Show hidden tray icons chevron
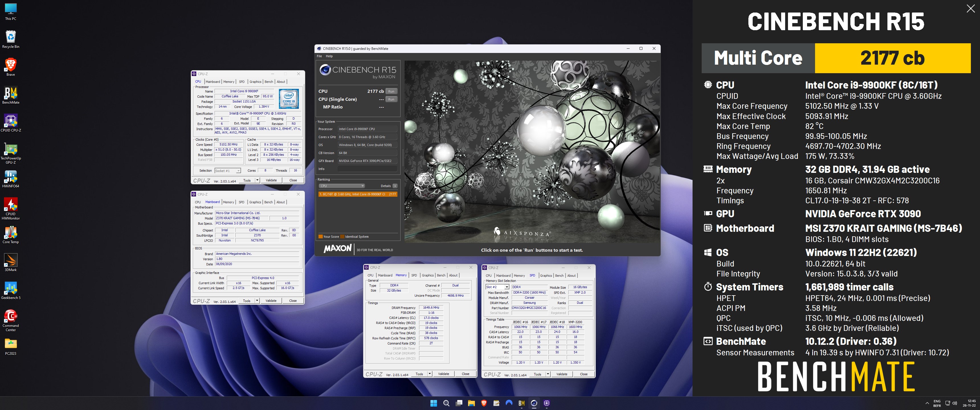The height and width of the screenshot is (410, 980). (x=927, y=403)
